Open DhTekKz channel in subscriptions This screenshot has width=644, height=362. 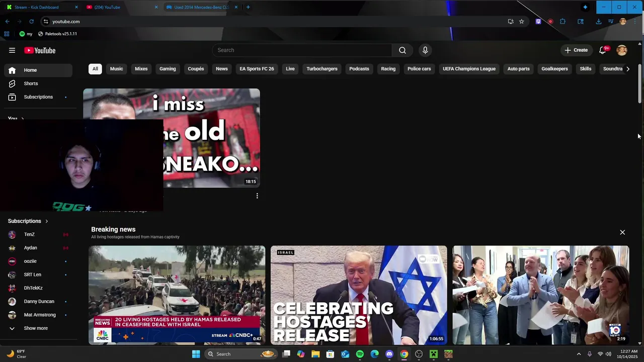(38, 288)
